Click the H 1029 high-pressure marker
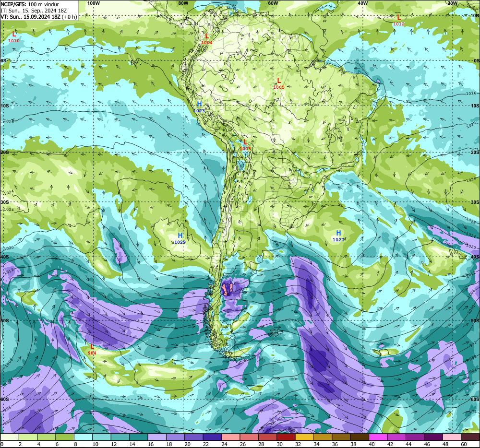 (x=180, y=238)
